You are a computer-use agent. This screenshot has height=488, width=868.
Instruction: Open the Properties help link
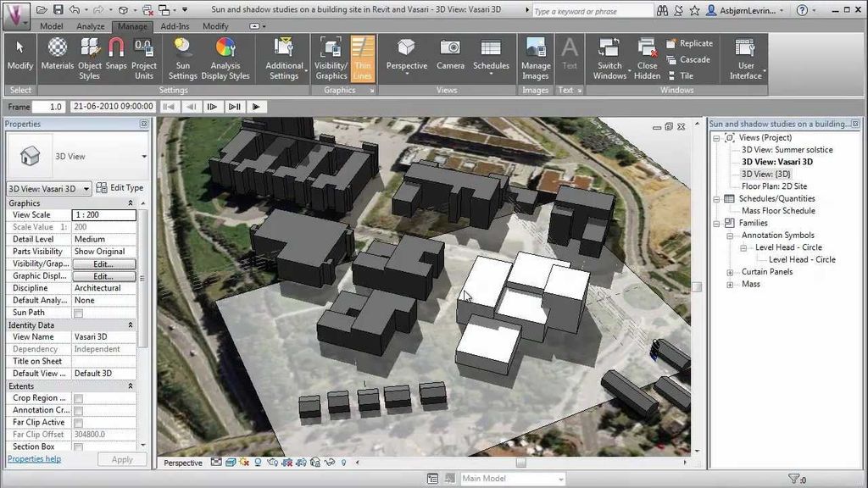(34, 458)
